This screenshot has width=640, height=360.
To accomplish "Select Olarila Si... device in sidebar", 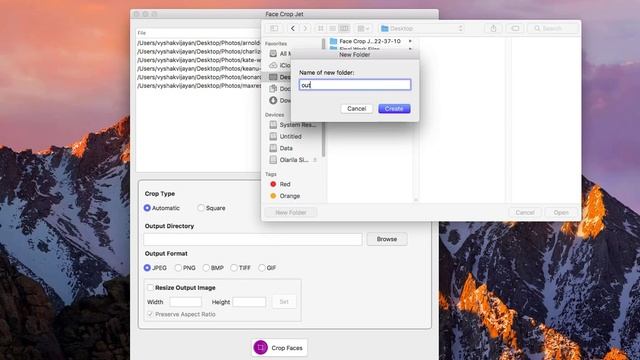I will [x=290, y=160].
